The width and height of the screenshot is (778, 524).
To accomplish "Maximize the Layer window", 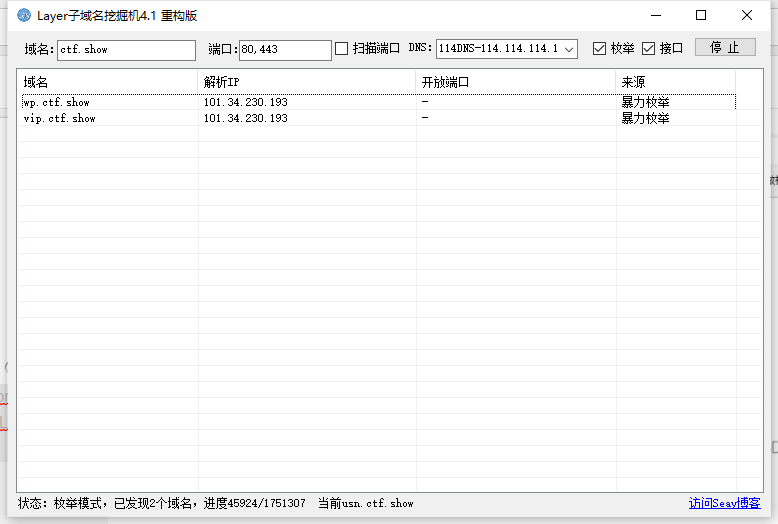I will (701, 15).
